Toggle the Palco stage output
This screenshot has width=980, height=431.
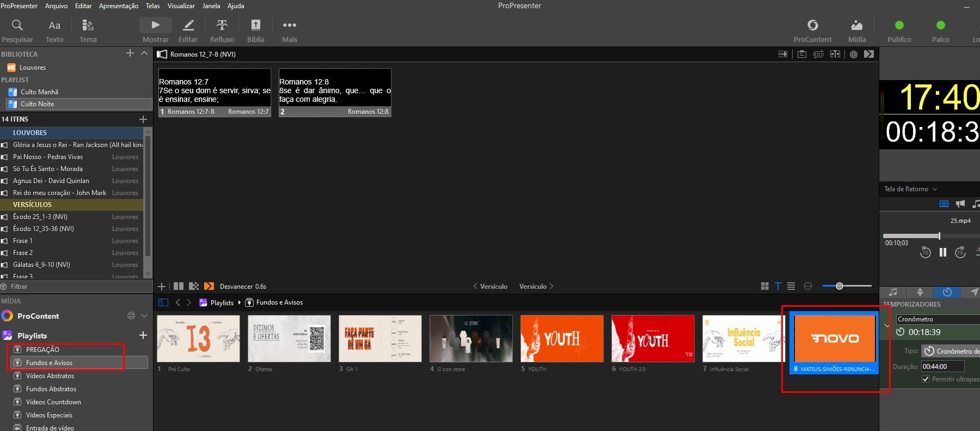(940, 31)
